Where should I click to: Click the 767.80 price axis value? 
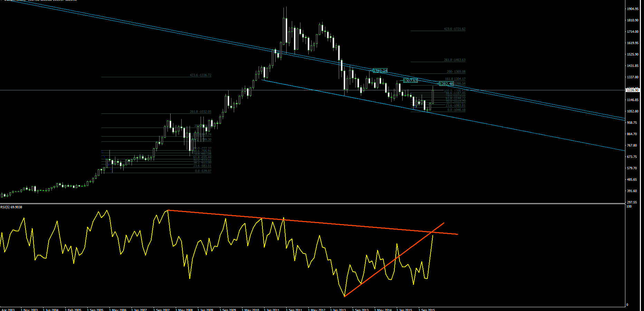632,146
